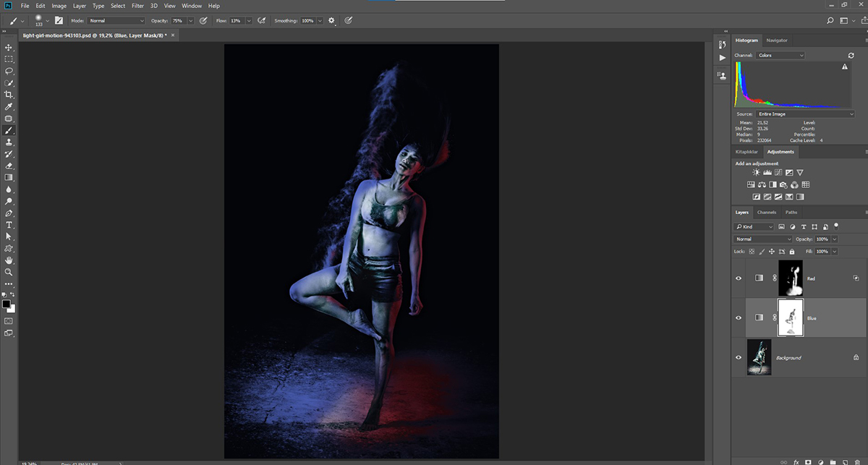Select the Hand tool
Image resolution: width=868 pixels, height=465 pixels.
9,260
